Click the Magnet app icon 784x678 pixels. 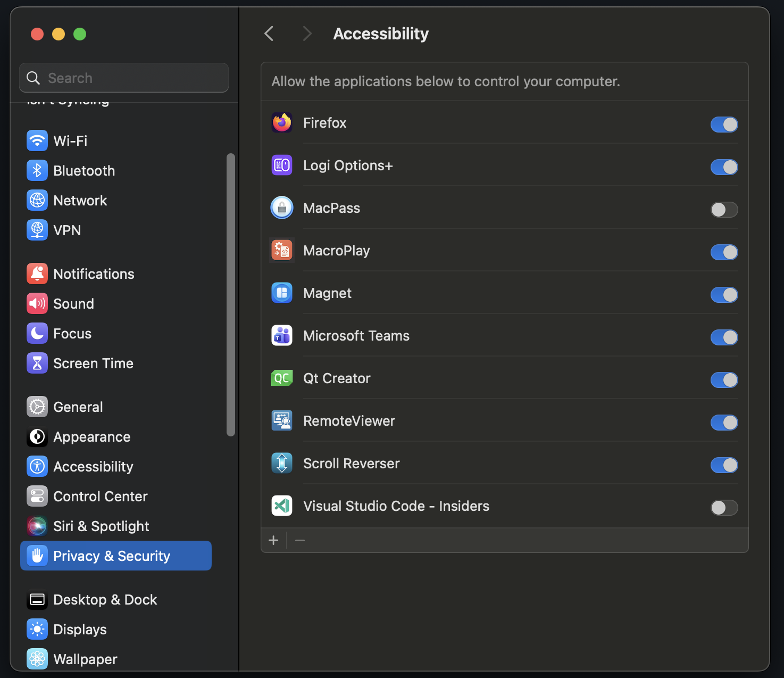pyautogui.click(x=282, y=293)
